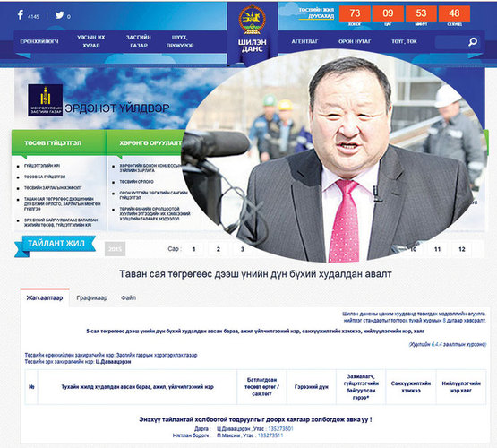Select month 2 in Сар row

coord(219,249)
